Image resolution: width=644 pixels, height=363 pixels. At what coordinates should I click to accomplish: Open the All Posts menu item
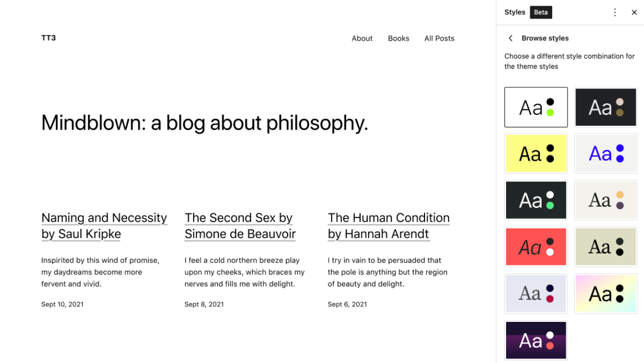[439, 38]
